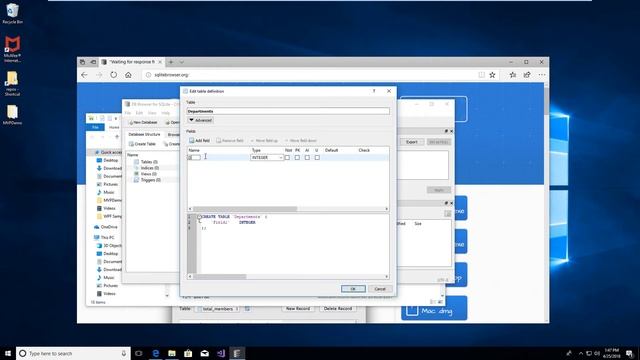640x360 pixels.
Task: Click the Delete Record button
Action: pyautogui.click(x=338, y=309)
